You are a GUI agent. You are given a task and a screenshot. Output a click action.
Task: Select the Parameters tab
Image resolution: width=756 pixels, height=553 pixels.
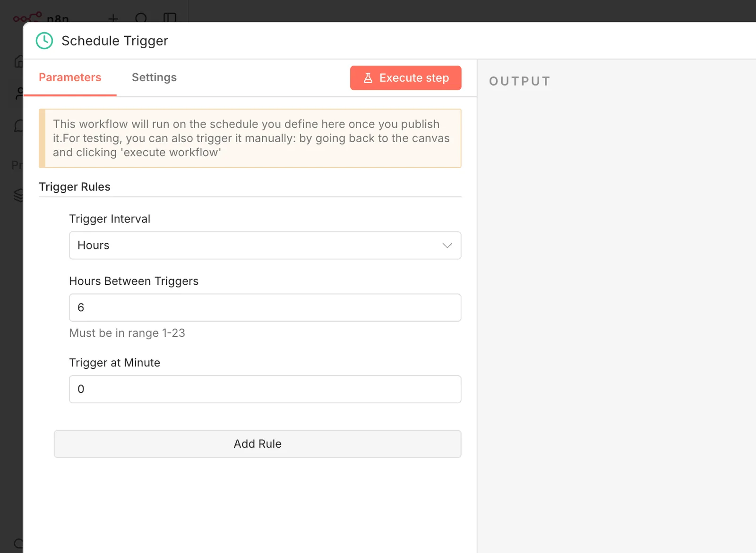click(70, 77)
